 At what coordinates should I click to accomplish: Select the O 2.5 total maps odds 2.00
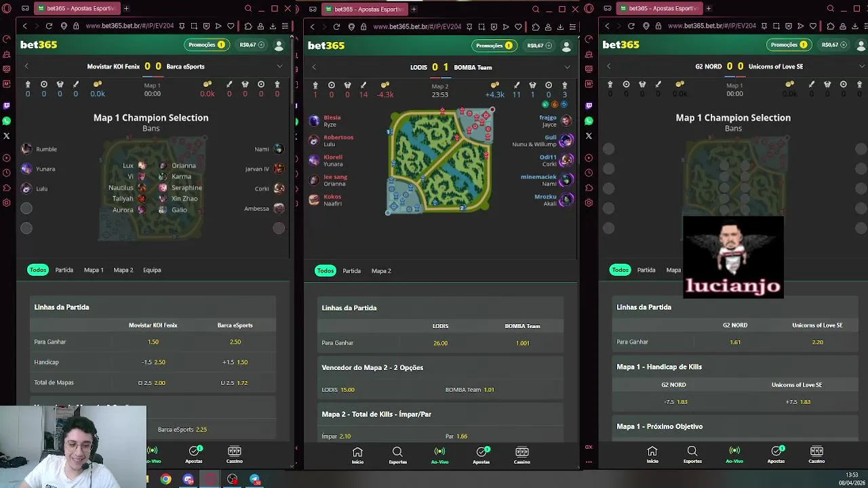click(152, 383)
